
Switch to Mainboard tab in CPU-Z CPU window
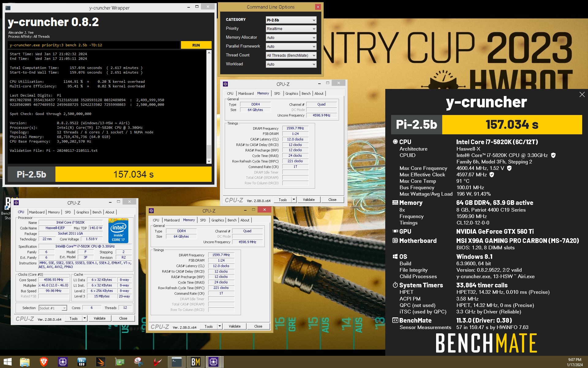(37, 212)
